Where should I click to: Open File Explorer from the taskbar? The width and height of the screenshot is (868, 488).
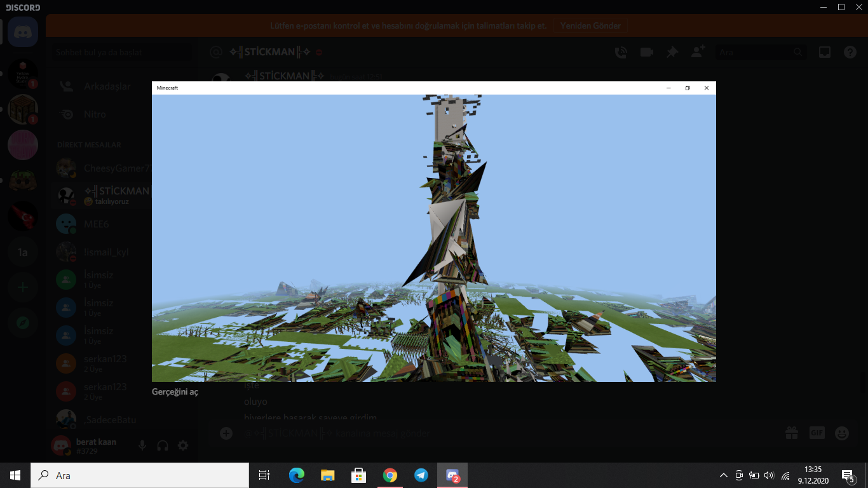click(327, 475)
